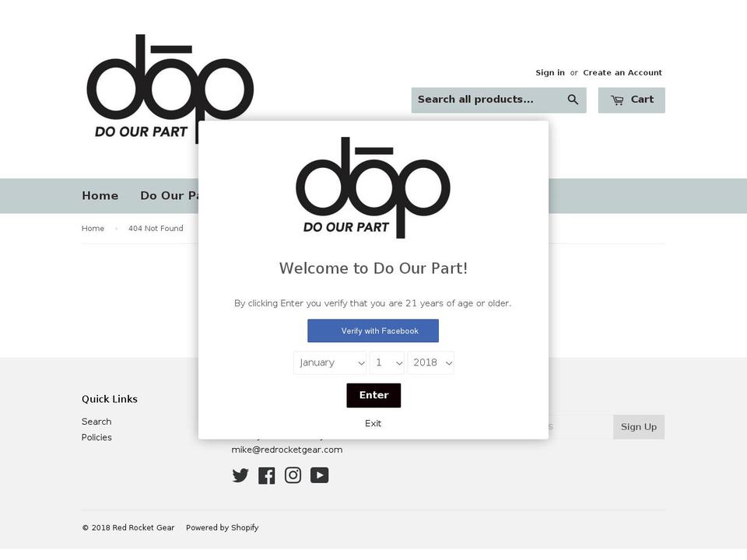Click the Sign in link
747x560 pixels.
(x=550, y=72)
